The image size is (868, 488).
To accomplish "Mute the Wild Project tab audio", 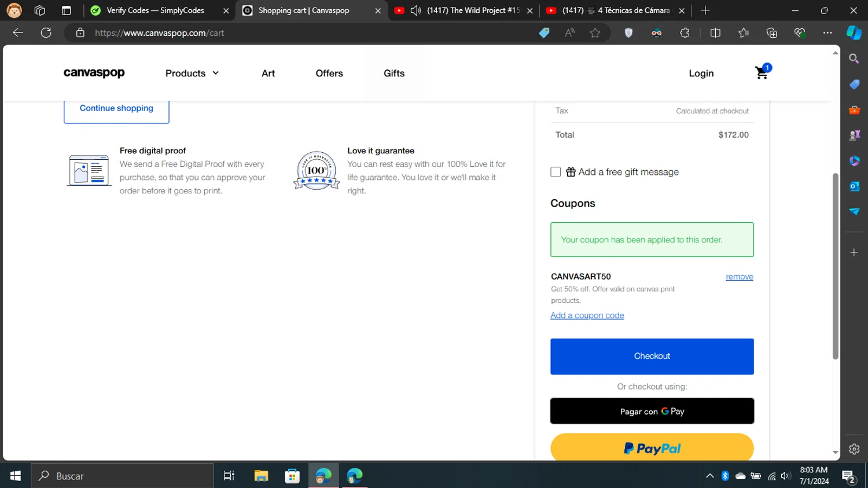I will [x=415, y=10].
